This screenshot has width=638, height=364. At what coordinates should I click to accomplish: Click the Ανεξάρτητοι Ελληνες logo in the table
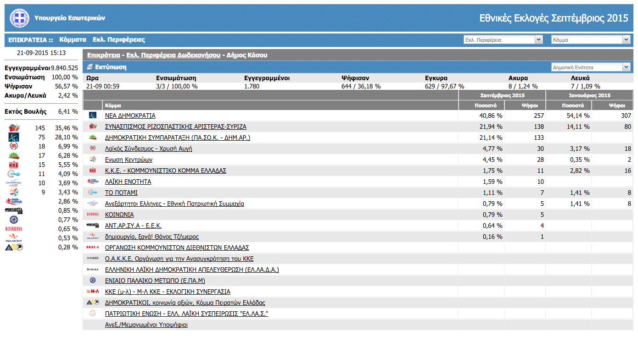pyautogui.click(x=93, y=204)
